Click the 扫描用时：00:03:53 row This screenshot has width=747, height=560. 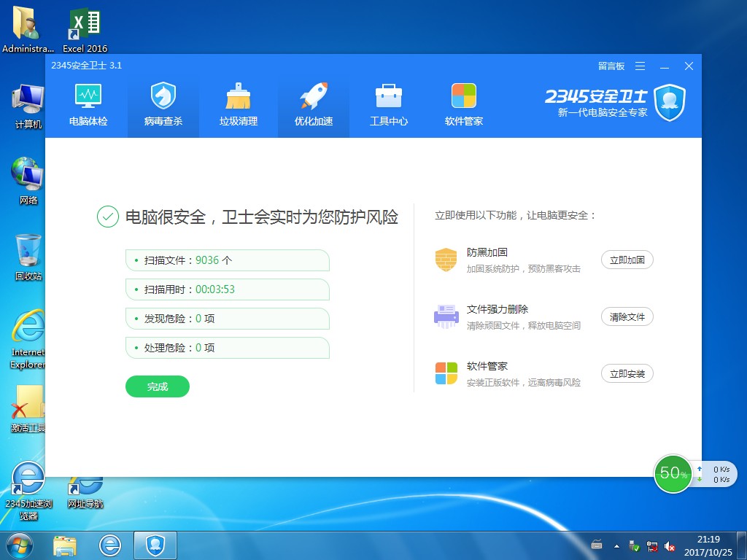click(228, 289)
